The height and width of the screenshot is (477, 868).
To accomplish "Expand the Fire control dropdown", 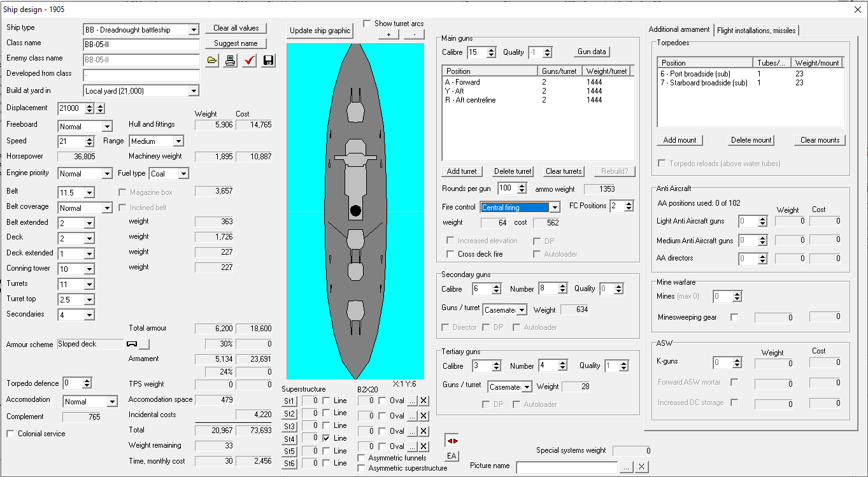I will coord(555,208).
